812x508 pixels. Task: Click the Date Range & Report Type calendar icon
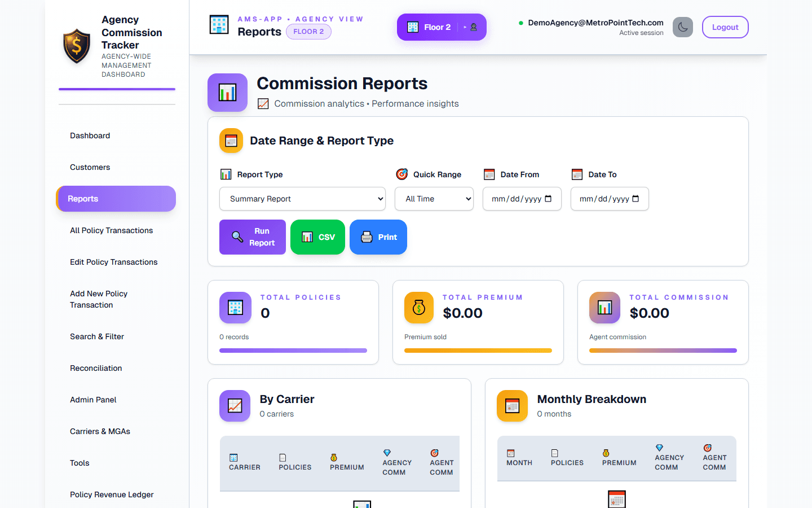[x=231, y=141]
